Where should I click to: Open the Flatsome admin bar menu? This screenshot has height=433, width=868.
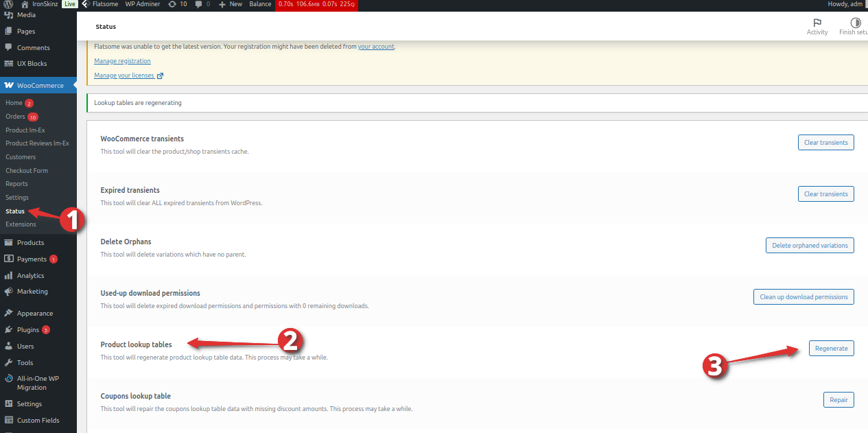tap(100, 4)
